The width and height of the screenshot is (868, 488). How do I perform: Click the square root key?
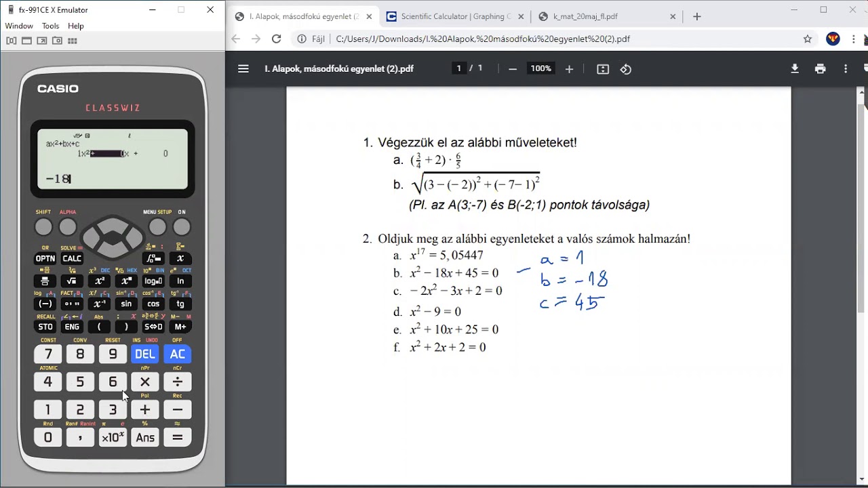pos(72,281)
